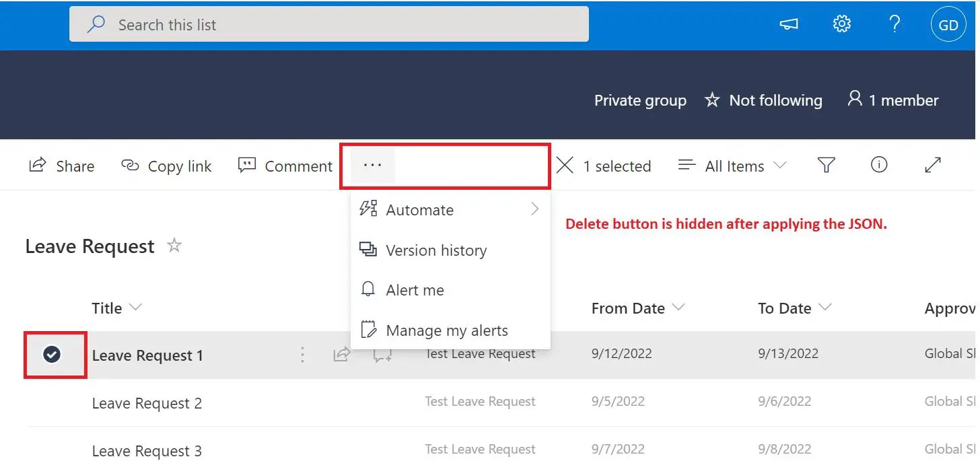
Task: Open the details pane info icon
Action: coord(879,165)
